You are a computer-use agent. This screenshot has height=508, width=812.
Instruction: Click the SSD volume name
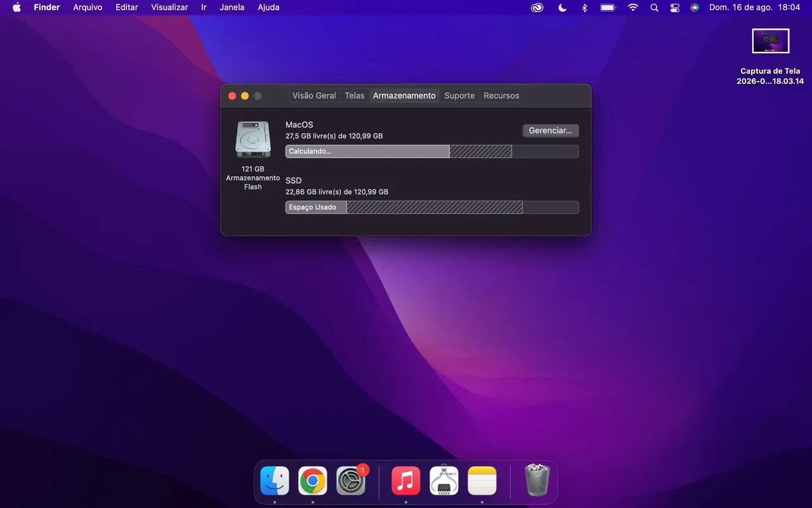pos(294,181)
